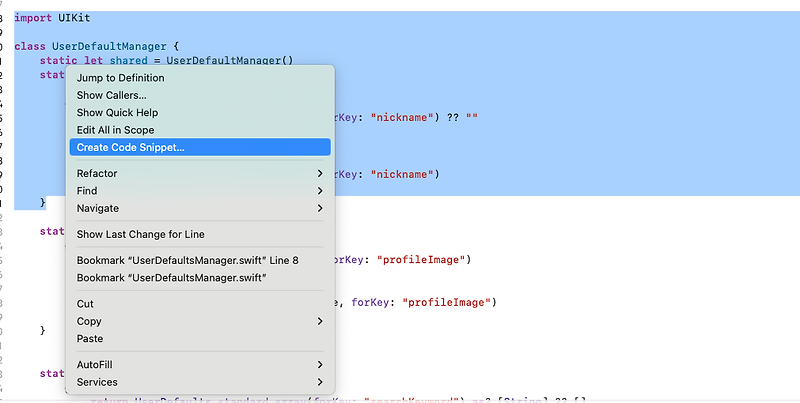Viewport: 800px width, 403px height.
Task: Click "nickname" string with ?? ""
Action: [402, 117]
